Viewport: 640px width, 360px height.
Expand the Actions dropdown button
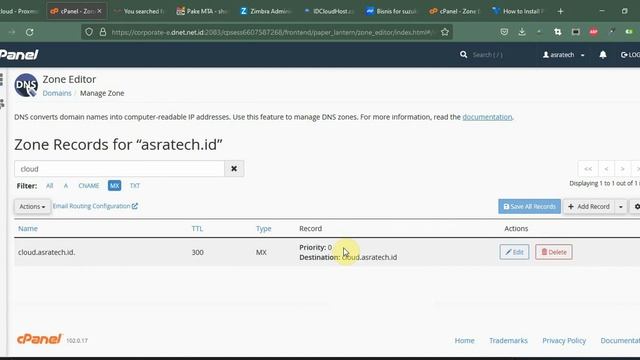32,207
